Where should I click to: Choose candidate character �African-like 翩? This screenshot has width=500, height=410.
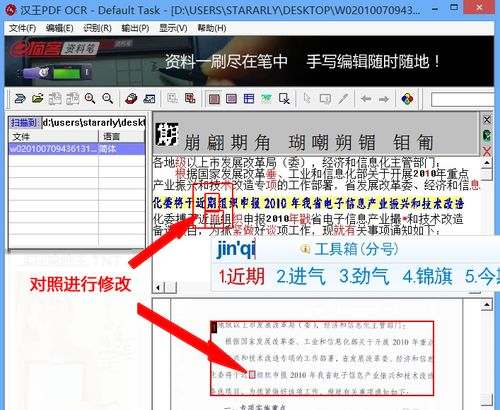click(x=215, y=143)
